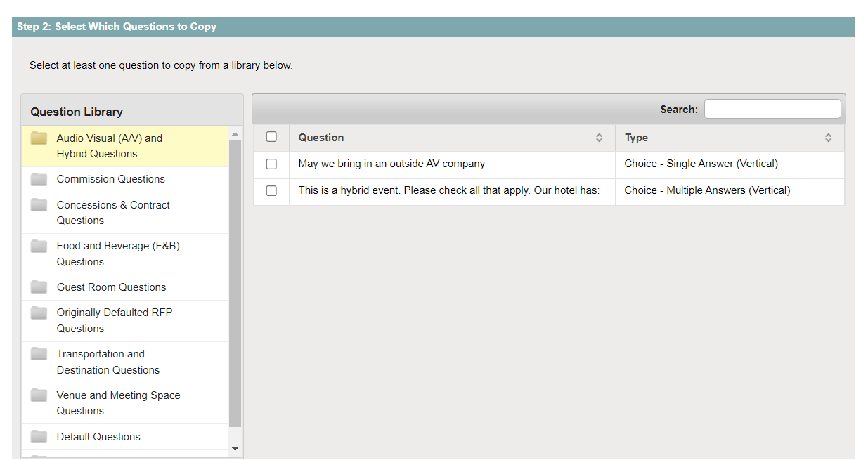Open the Default Questions library
This screenshot has height=460, width=868.
click(98, 436)
